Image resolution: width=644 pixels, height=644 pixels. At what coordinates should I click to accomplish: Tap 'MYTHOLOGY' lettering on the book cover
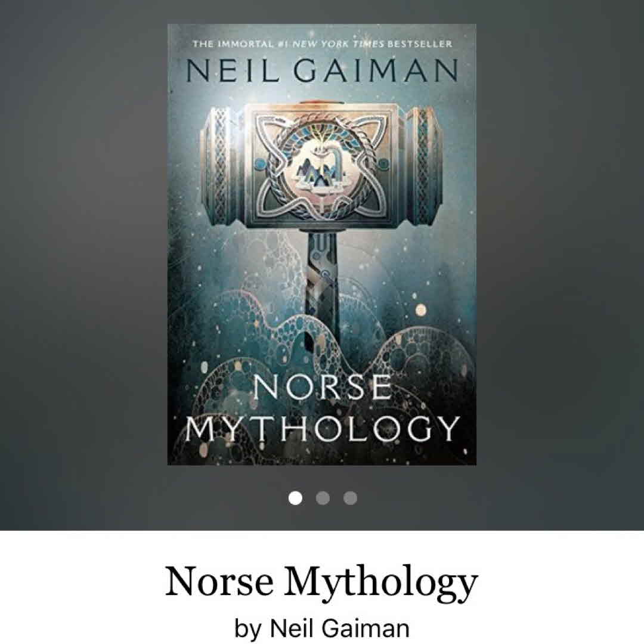coord(323,429)
